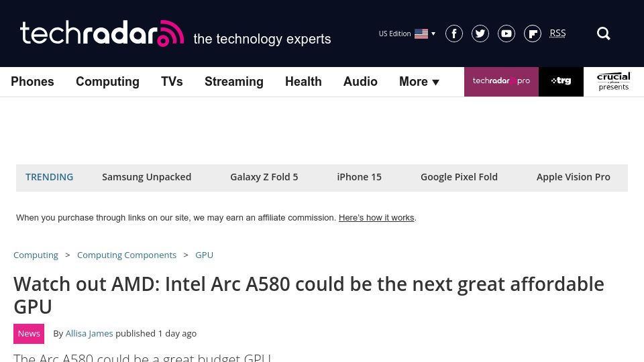Viewport: 644px width, 362px height.
Task: Open the RSS feed link
Action: pyautogui.click(x=557, y=34)
